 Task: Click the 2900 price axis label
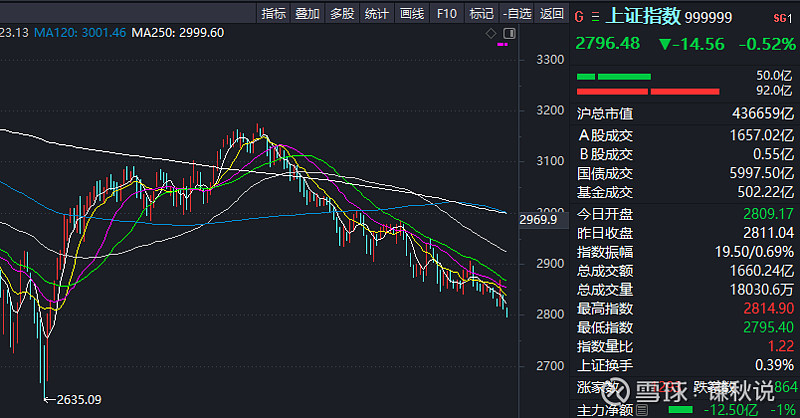(x=550, y=264)
